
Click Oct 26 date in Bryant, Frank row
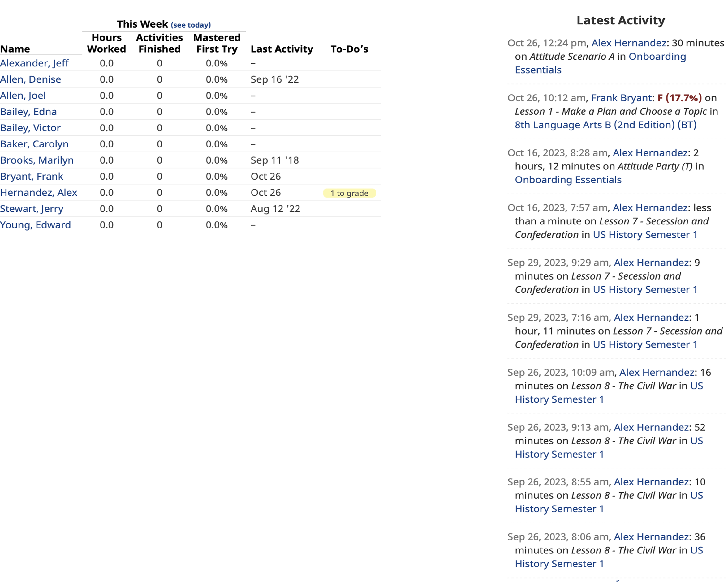click(x=265, y=177)
